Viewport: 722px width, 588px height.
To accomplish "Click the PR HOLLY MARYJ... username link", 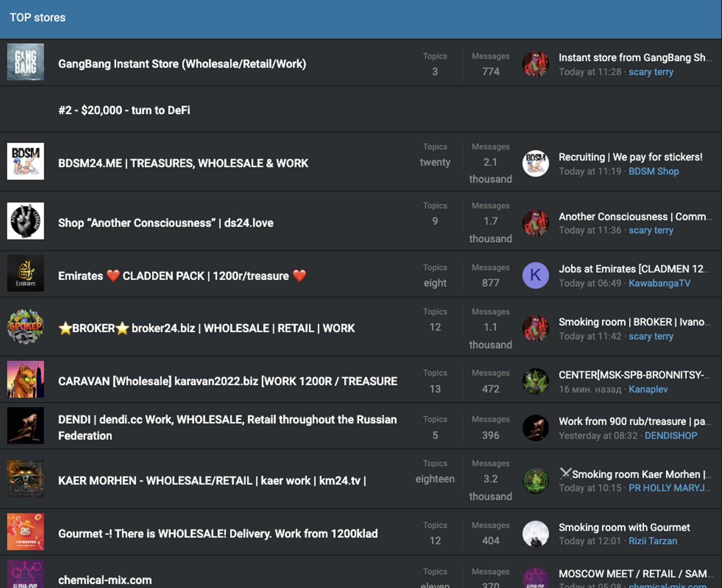I will click(670, 488).
